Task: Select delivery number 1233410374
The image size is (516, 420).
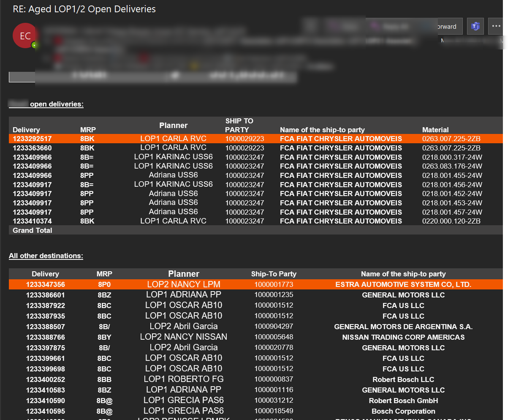Action: 32,221
